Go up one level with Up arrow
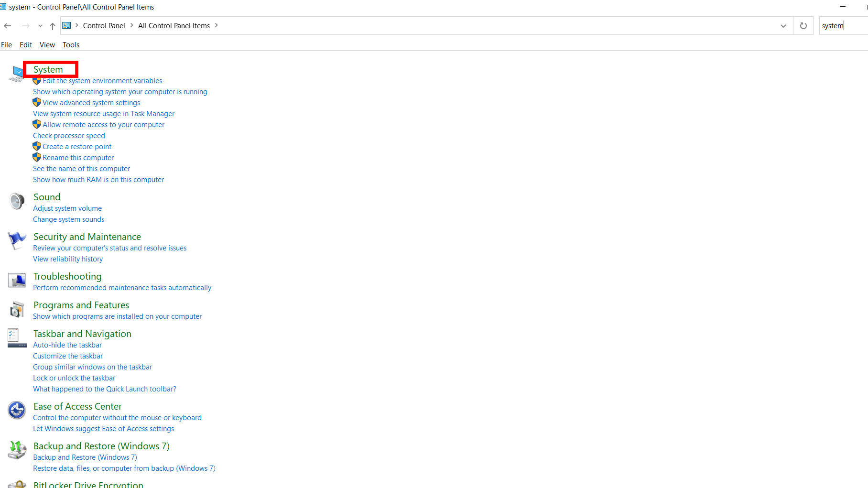Screen dimensions: 868x488 click(x=53, y=26)
